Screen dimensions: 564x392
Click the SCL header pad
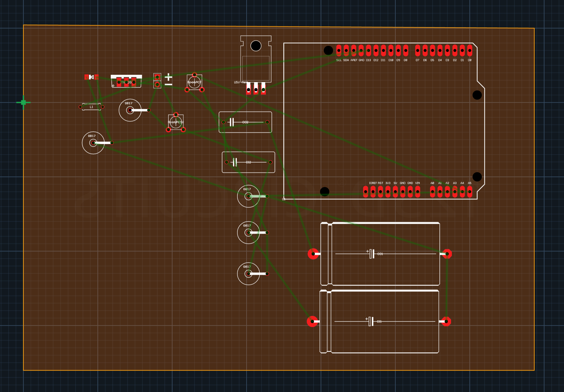coord(339,50)
